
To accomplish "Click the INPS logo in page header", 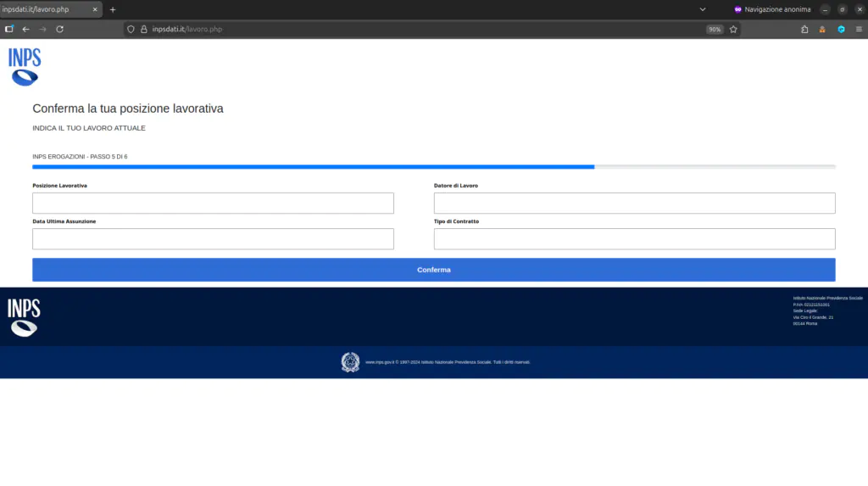I will click(25, 67).
